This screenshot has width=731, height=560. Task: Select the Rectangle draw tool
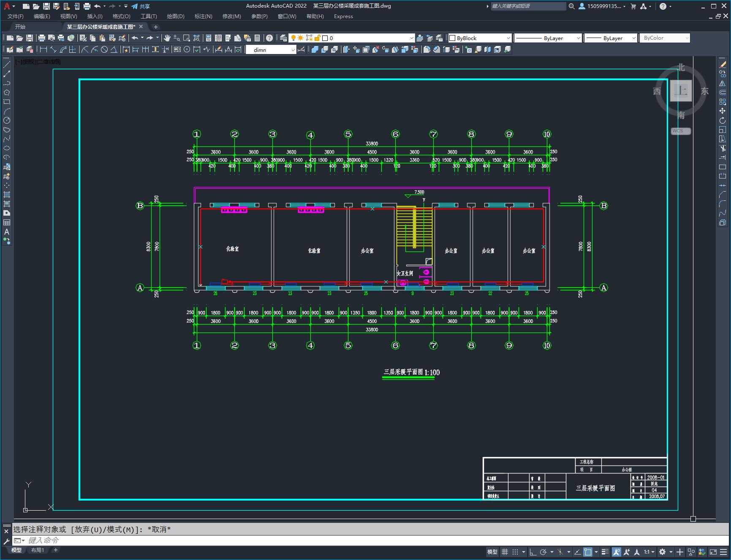pyautogui.click(x=7, y=102)
